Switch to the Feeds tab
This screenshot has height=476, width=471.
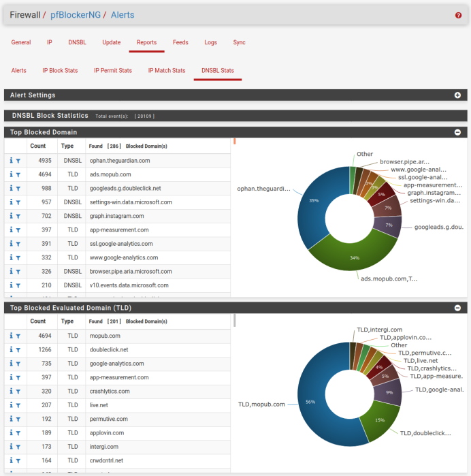[180, 42]
